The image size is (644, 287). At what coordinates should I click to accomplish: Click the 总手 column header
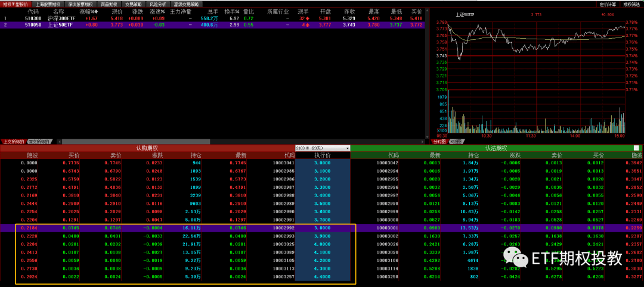coord(213,11)
